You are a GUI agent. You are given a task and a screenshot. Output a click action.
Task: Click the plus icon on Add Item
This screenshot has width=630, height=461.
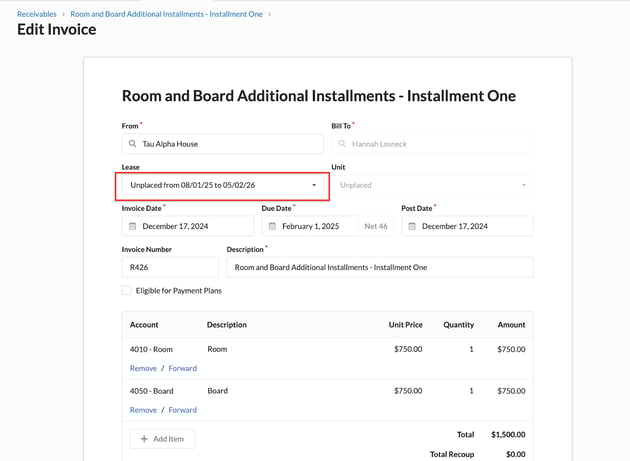tap(144, 439)
